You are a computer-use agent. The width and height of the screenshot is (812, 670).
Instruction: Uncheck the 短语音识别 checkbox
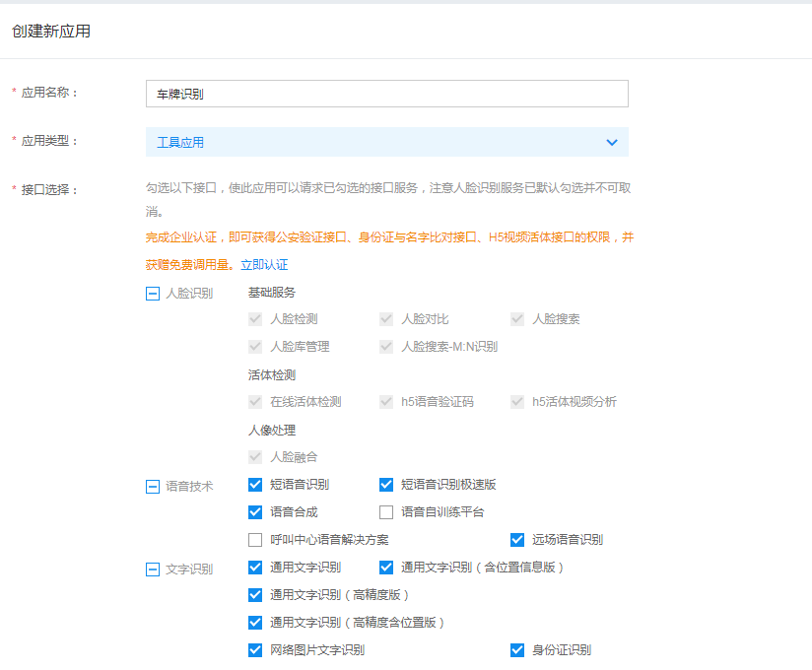pyautogui.click(x=255, y=485)
